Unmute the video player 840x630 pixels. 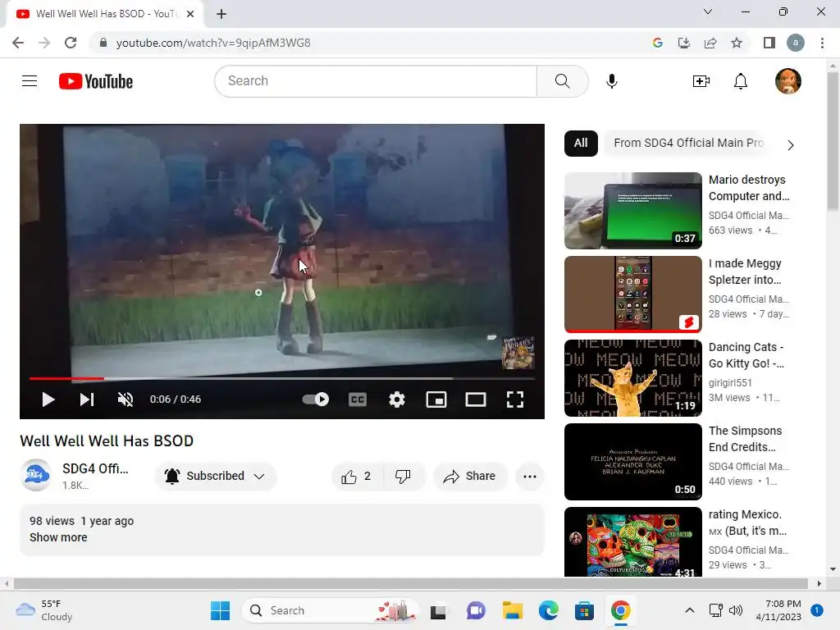(x=126, y=399)
